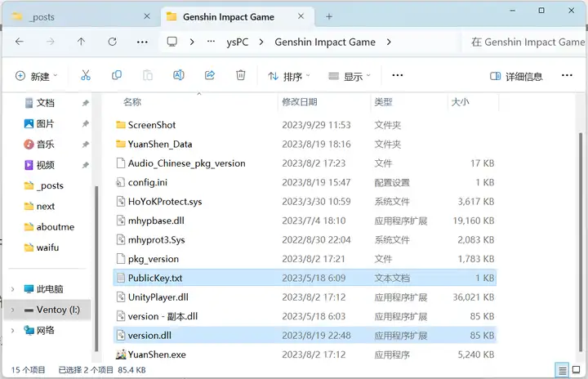The width and height of the screenshot is (588, 379).
Task: Unpin the Music item via pin icon
Action: click(86, 144)
